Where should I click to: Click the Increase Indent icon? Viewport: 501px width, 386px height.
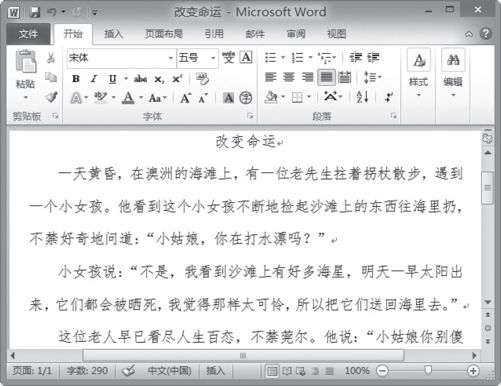point(373,58)
